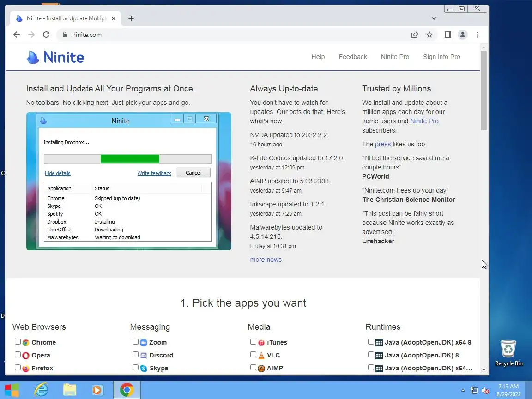Screen dimensions: 532x399
Task: Check the iTunes checkbox
Action: 253,342
